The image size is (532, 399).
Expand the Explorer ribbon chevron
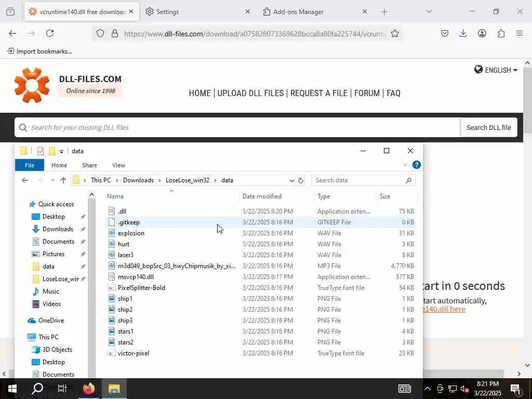(405, 165)
